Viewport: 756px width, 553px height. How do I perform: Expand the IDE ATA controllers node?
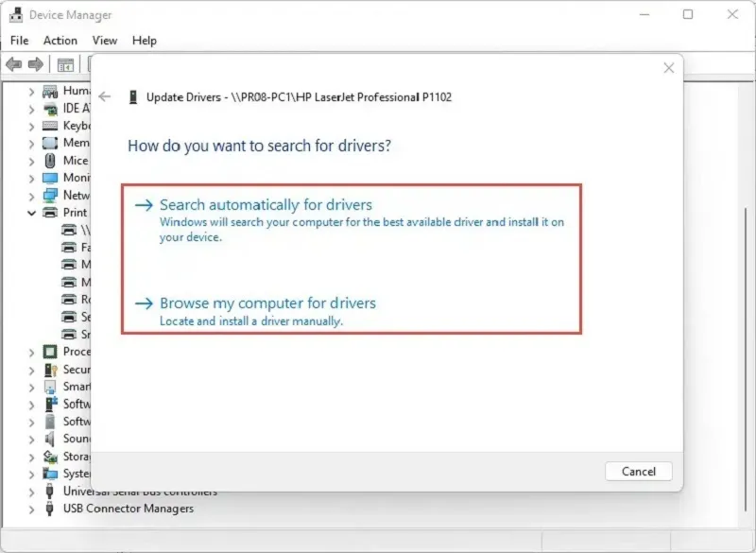[31, 109]
